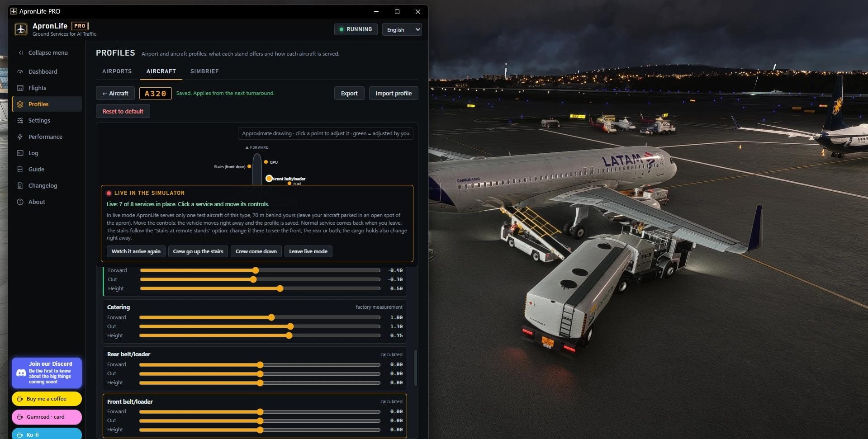Screen dimensions: 868x439
Task: Click the Performance lightning icon
Action: [20, 137]
